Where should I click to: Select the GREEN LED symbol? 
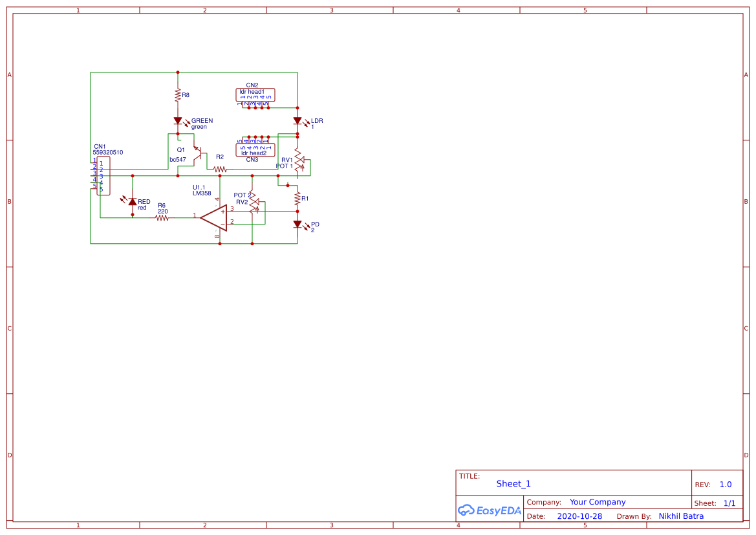click(178, 120)
